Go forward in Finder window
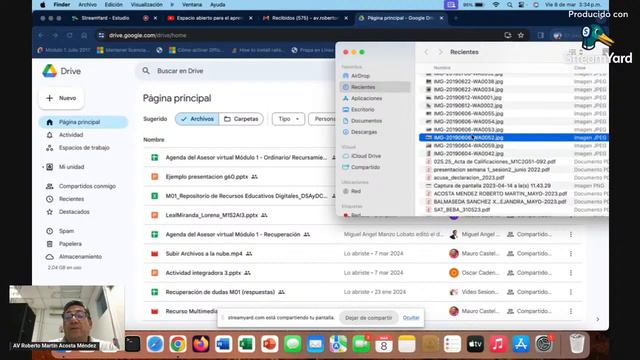Image resolution: width=640 pixels, height=360 pixels. coord(440,52)
